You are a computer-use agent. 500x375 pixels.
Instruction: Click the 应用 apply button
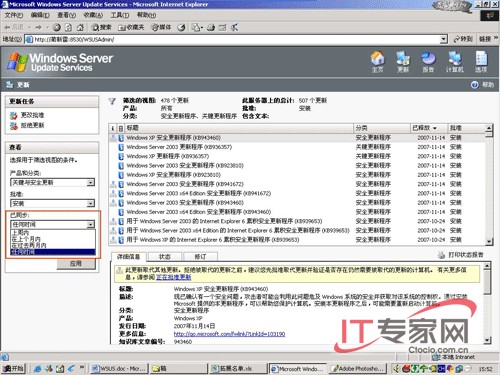coord(76,264)
